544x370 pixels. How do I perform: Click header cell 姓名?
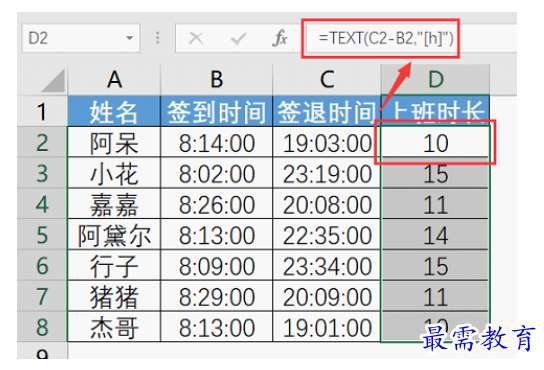[114, 112]
